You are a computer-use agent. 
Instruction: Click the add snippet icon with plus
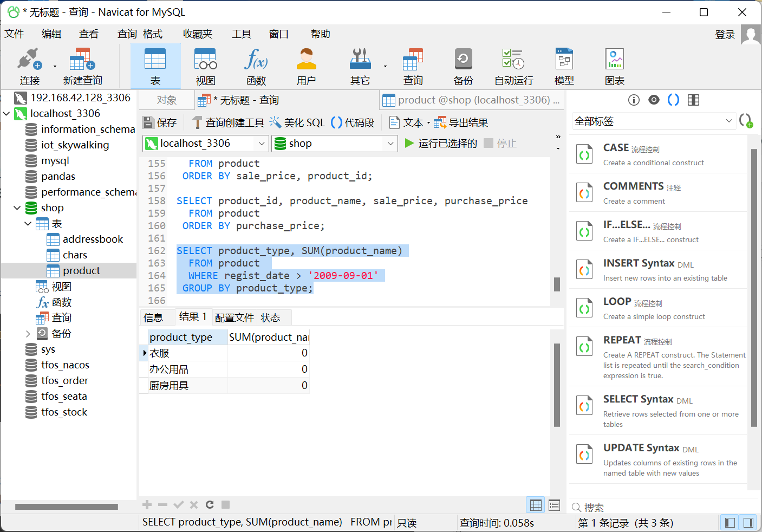[746, 121]
